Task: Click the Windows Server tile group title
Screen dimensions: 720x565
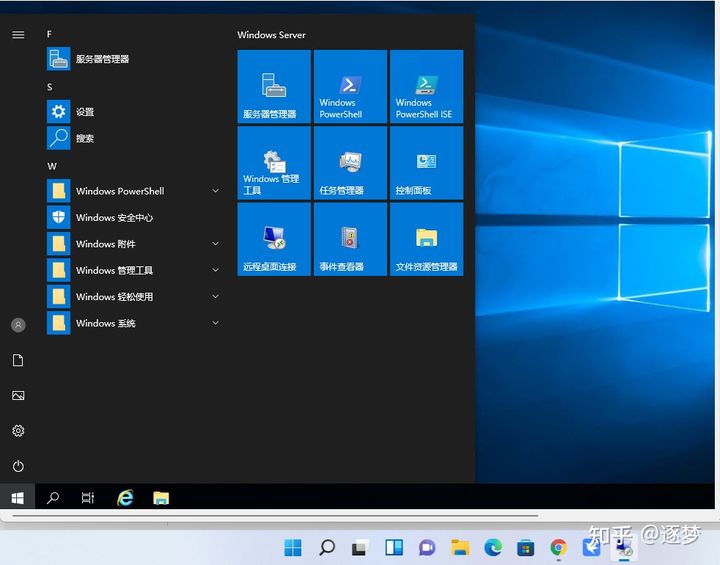Action: (271, 35)
